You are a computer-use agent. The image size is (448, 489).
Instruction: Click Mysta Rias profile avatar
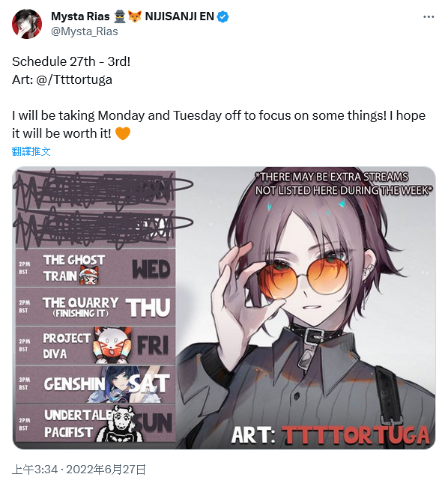[x=26, y=24]
